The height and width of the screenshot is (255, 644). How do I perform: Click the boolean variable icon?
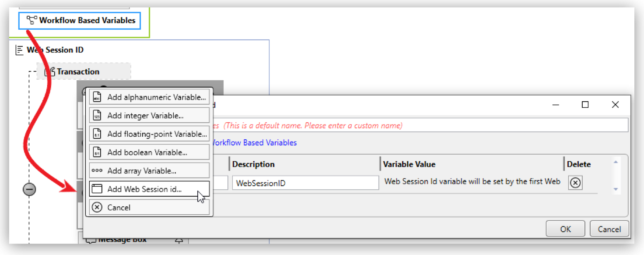point(97,152)
